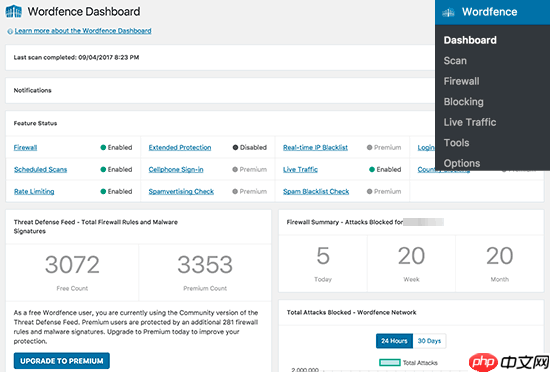The height and width of the screenshot is (372, 550).
Task: Open the Live Traffic feature status link
Action: point(300,170)
